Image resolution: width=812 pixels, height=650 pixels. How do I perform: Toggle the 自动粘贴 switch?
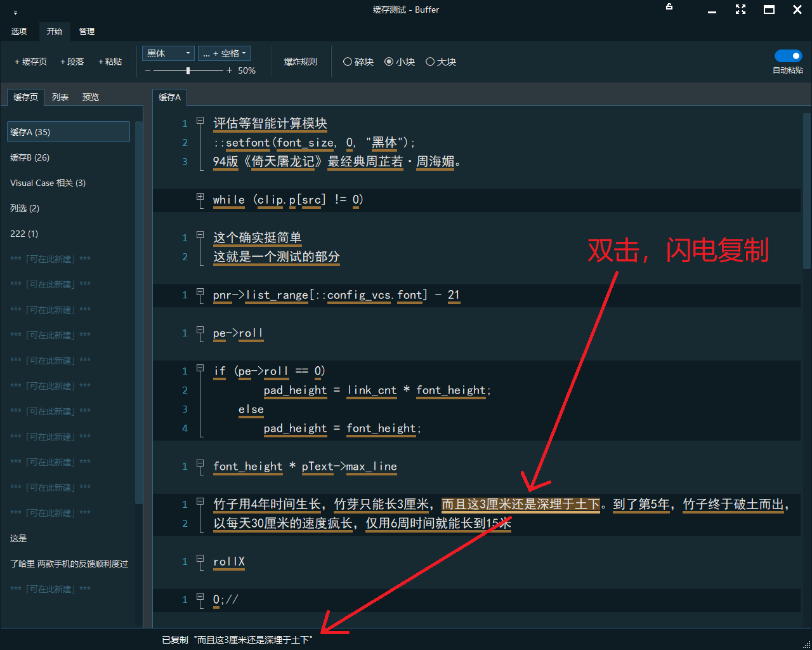(x=788, y=56)
